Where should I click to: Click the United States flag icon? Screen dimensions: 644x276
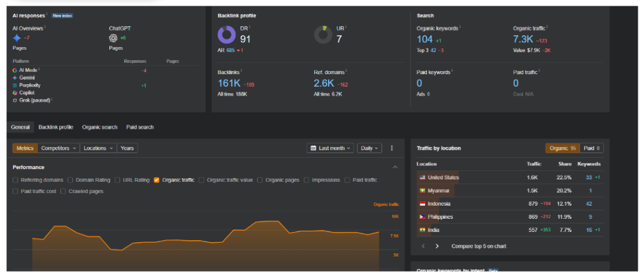click(422, 177)
